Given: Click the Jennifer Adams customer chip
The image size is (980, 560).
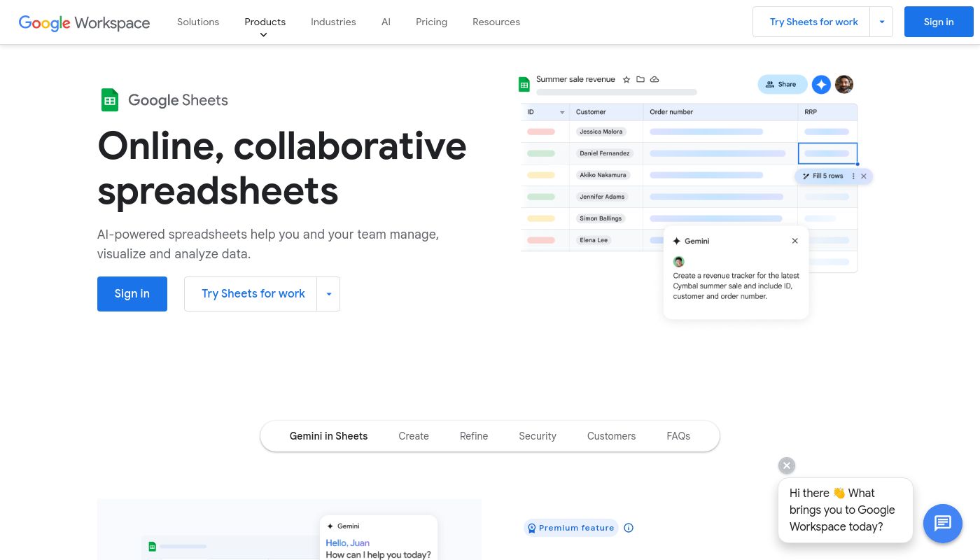Looking at the screenshot, I should [x=602, y=197].
